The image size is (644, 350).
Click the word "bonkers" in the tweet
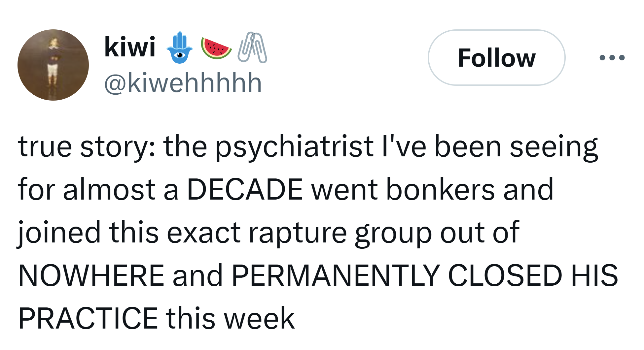440,189
